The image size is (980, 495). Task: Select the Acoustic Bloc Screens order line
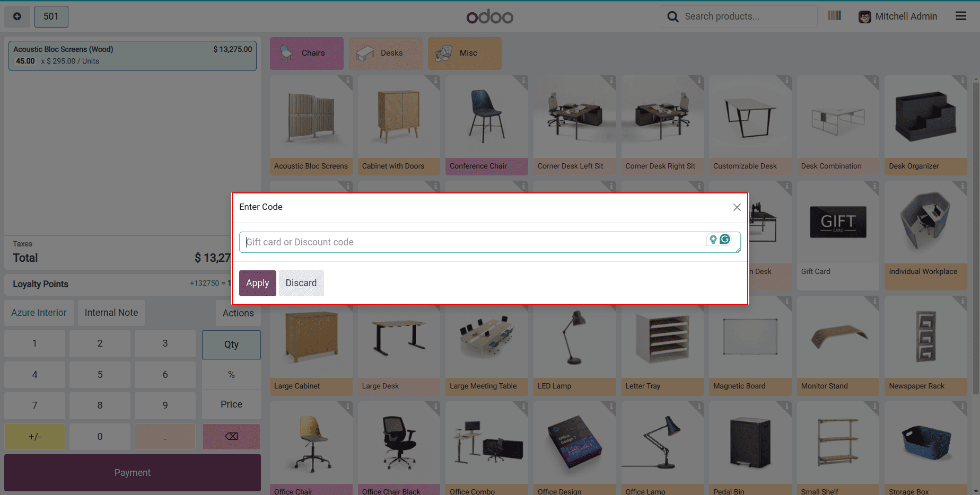click(x=133, y=56)
